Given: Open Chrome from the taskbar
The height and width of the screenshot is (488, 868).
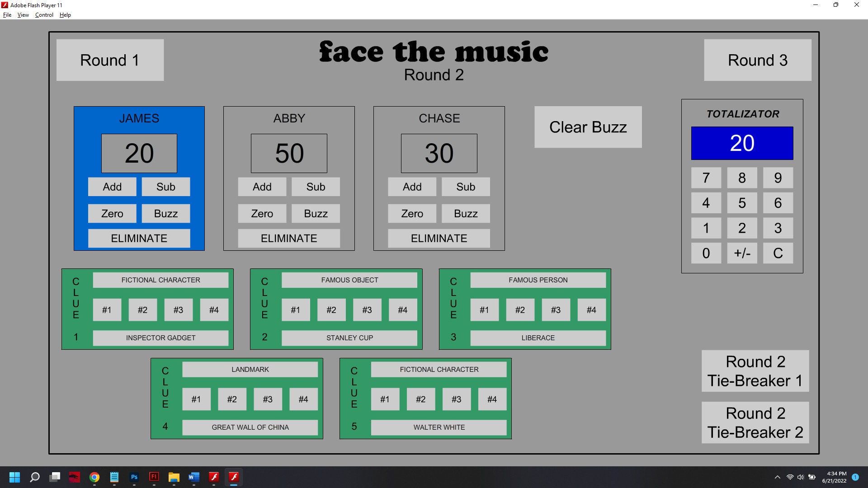Looking at the screenshot, I should pyautogui.click(x=94, y=477).
